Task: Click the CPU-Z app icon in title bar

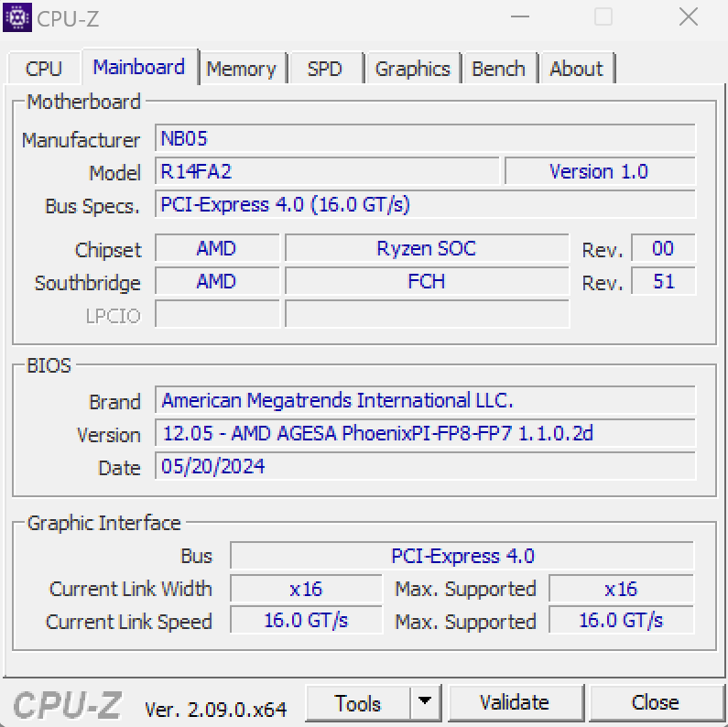Action: 17,17
